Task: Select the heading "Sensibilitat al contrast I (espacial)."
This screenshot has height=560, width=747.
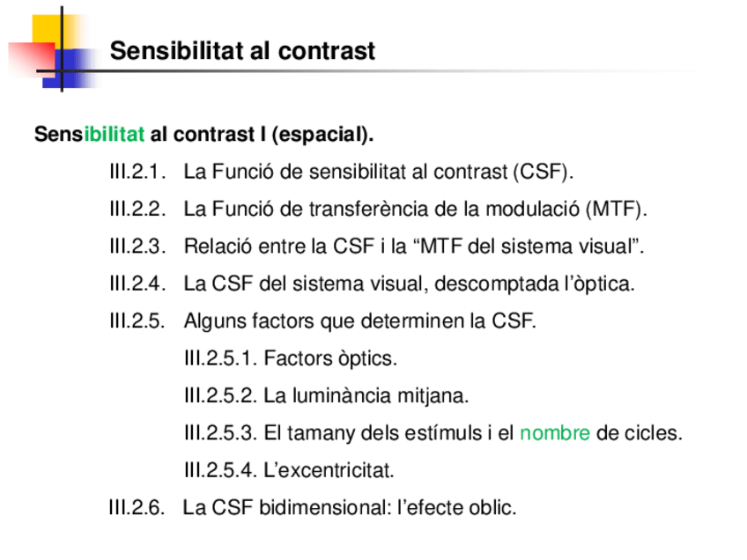Action: [203, 135]
